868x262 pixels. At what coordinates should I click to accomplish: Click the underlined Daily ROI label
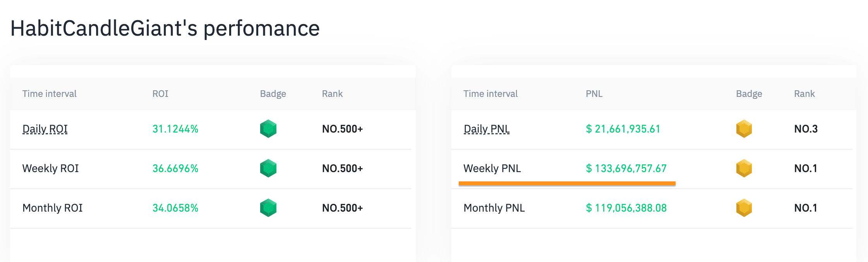point(45,129)
